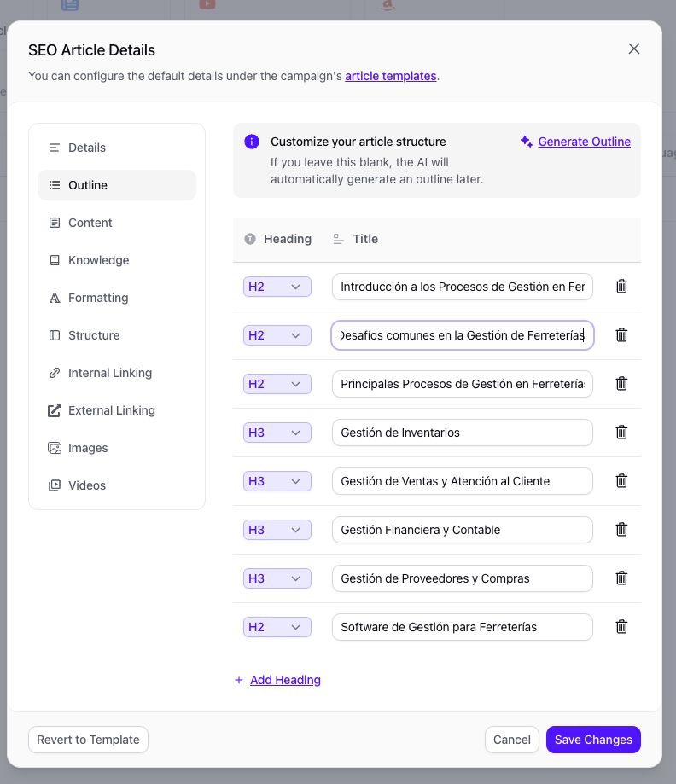Open the Formatting section

click(117, 298)
